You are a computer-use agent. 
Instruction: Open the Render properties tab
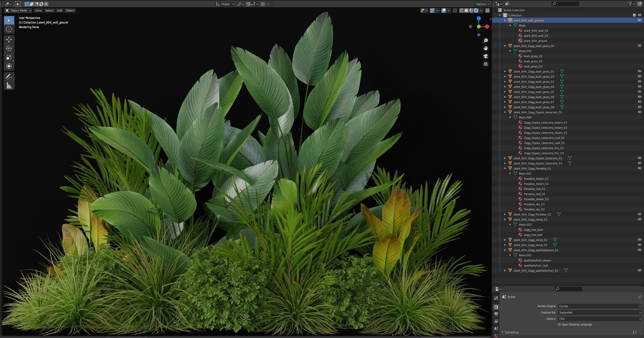pos(496,307)
